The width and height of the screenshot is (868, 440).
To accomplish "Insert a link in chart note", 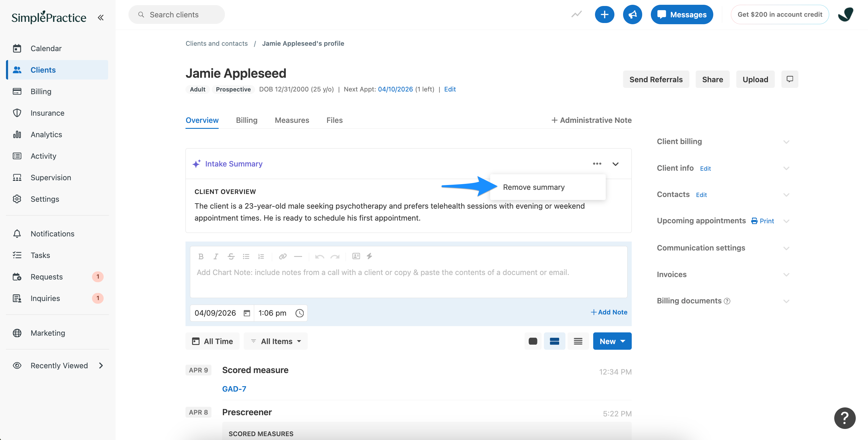I will pyautogui.click(x=283, y=256).
